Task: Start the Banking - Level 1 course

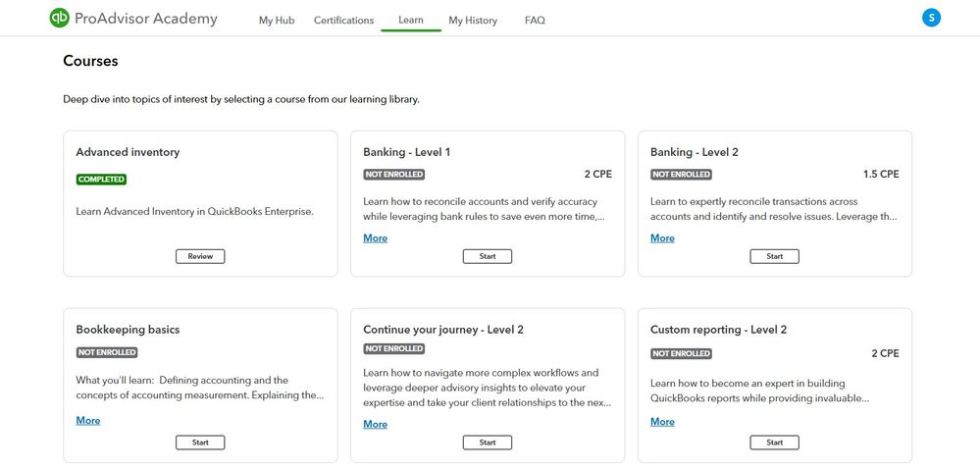Action: tap(488, 256)
